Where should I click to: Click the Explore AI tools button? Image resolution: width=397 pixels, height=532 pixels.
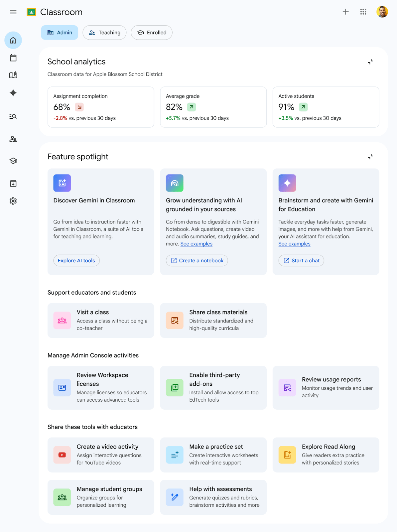click(x=76, y=261)
